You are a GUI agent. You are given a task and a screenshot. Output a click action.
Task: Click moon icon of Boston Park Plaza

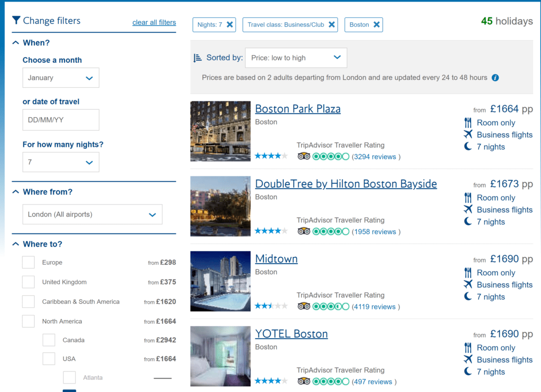[468, 146]
